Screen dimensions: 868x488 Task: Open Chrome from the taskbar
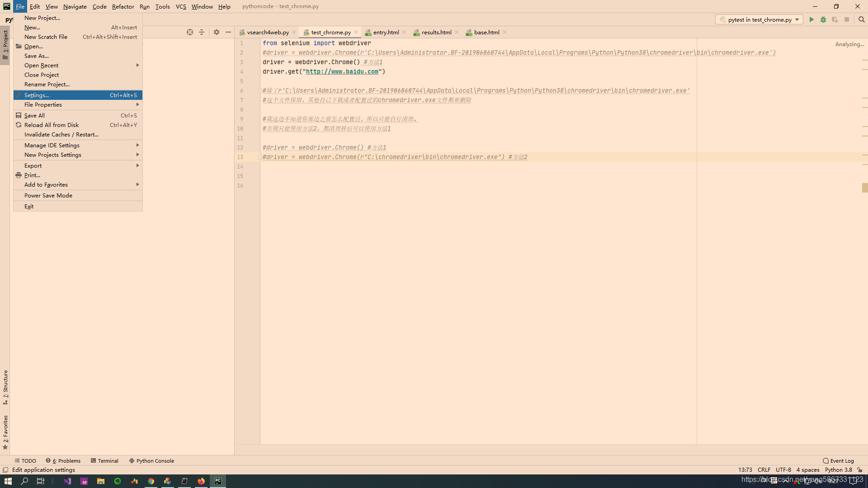pos(151,481)
